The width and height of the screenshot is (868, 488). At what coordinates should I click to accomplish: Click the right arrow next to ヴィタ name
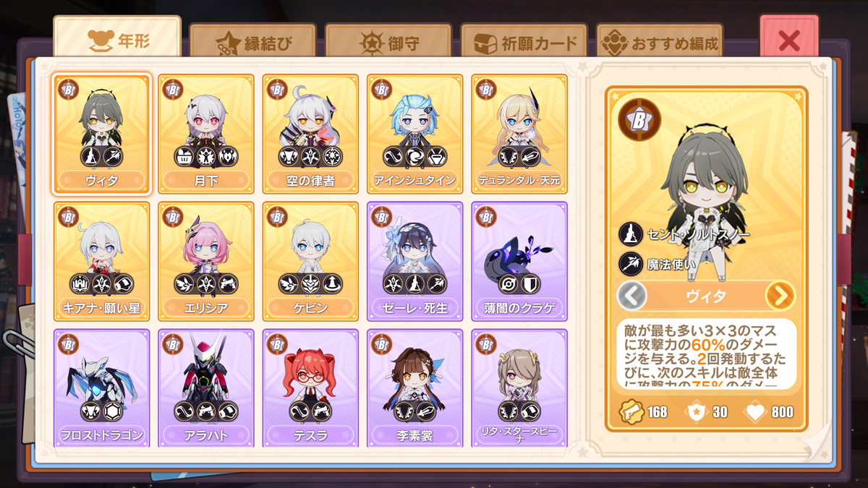point(780,296)
